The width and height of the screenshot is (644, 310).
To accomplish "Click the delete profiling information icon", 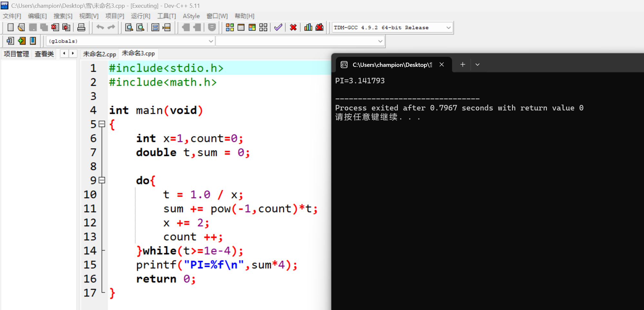I will click(319, 27).
